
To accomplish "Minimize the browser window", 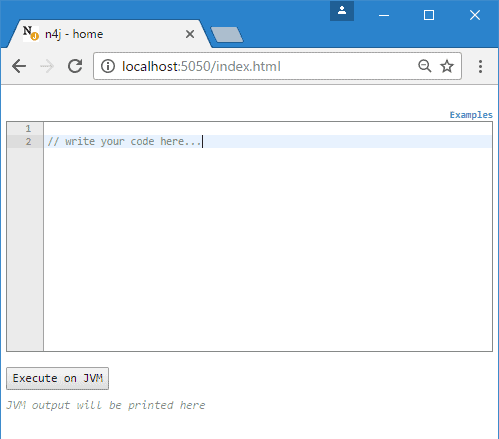I will pyautogui.click(x=384, y=15).
